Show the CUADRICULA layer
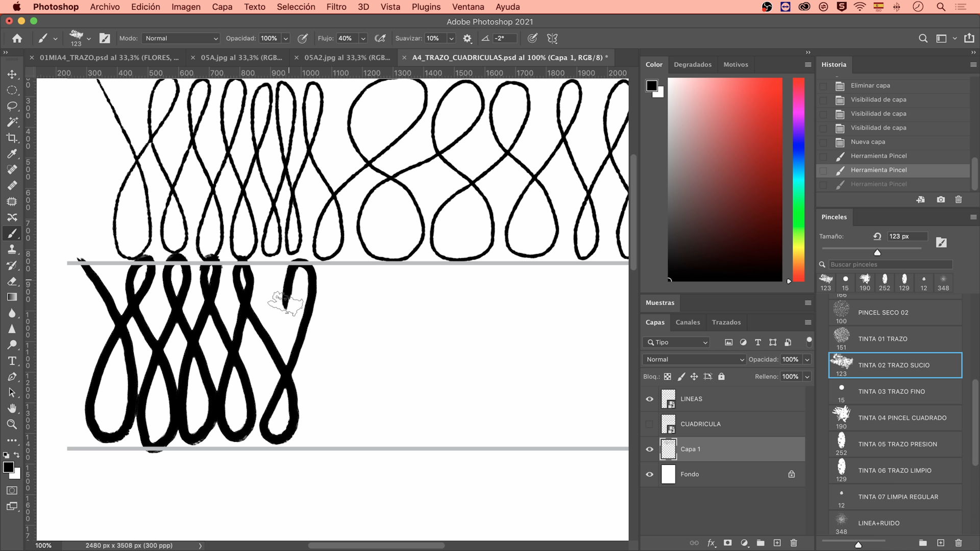 (x=649, y=424)
